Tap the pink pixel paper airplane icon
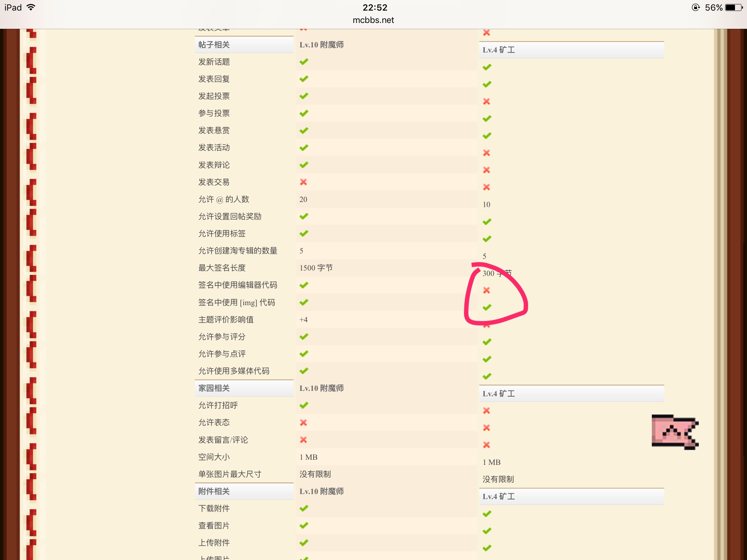This screenshot has height=560, width=747. pyautogui.click(x=675, y=432)
